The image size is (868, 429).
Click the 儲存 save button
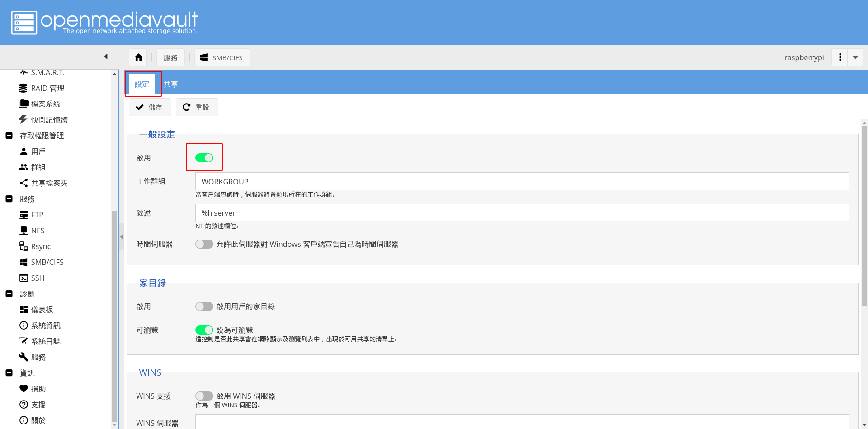[x=150, y=107]
